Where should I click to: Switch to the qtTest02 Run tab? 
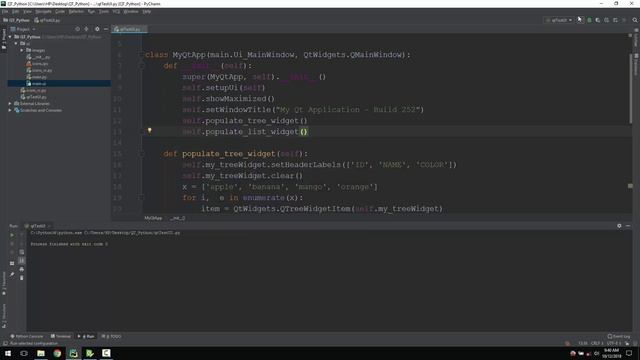37,226
